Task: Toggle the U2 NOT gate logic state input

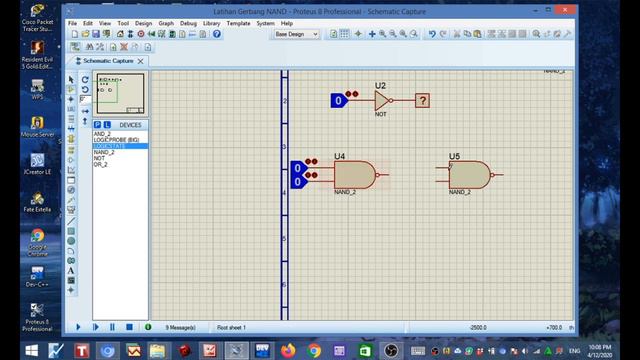Action: coord(338,100)
